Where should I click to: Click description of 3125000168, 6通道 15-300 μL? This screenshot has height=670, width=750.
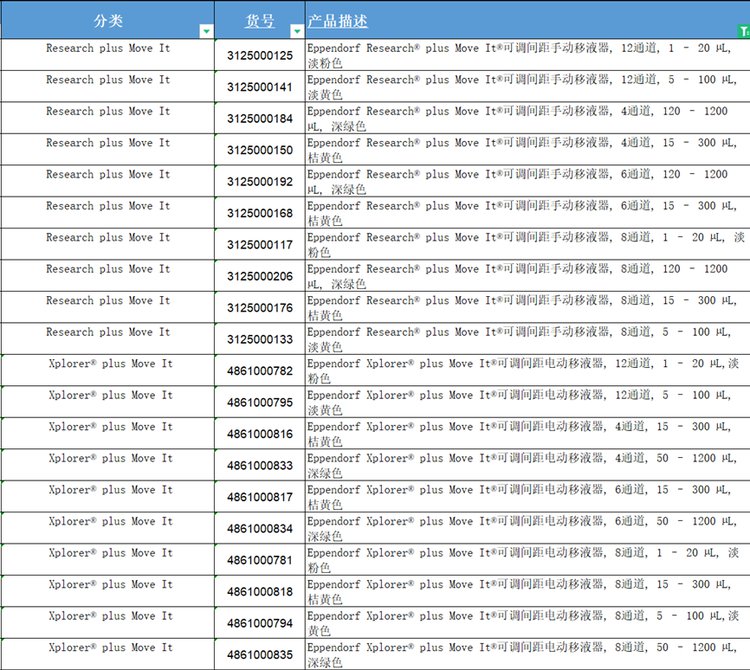(x=528, y=213)
